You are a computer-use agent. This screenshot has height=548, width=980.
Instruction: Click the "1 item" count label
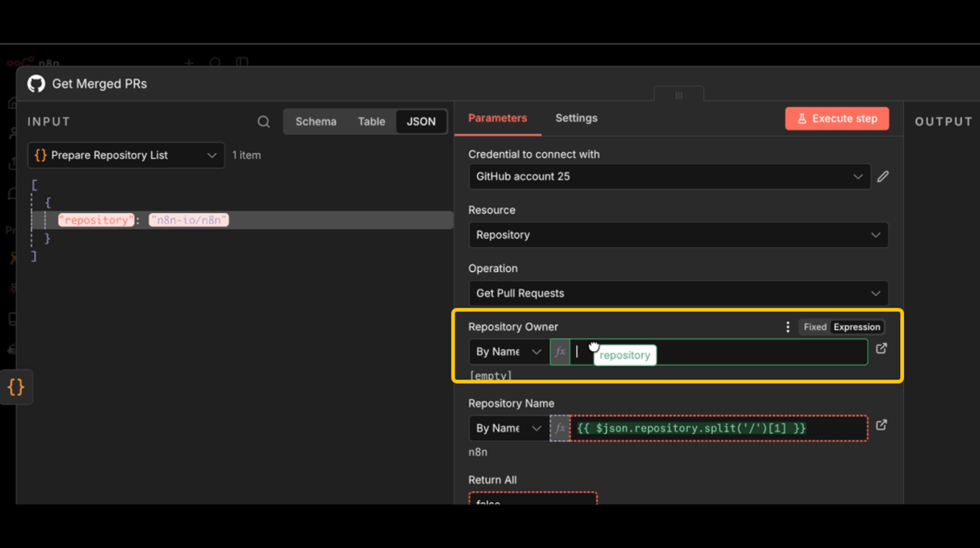pyautogui.click(x=246, y=155)
